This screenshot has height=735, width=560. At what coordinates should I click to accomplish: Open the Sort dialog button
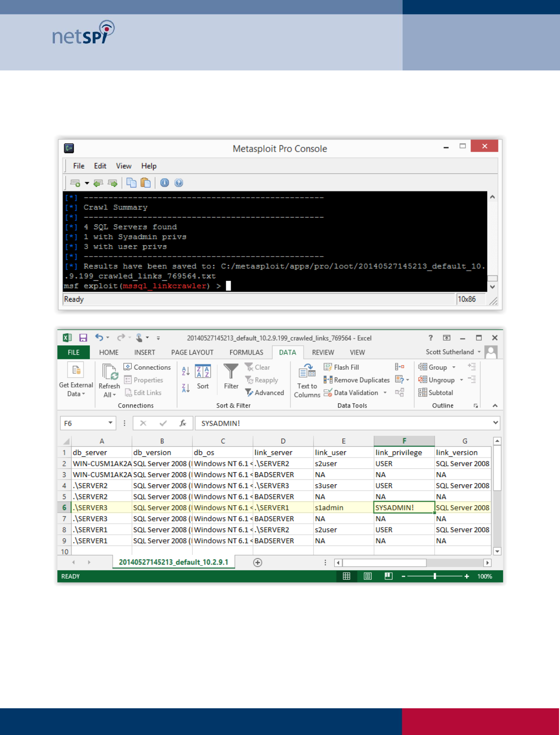[203, 377]
